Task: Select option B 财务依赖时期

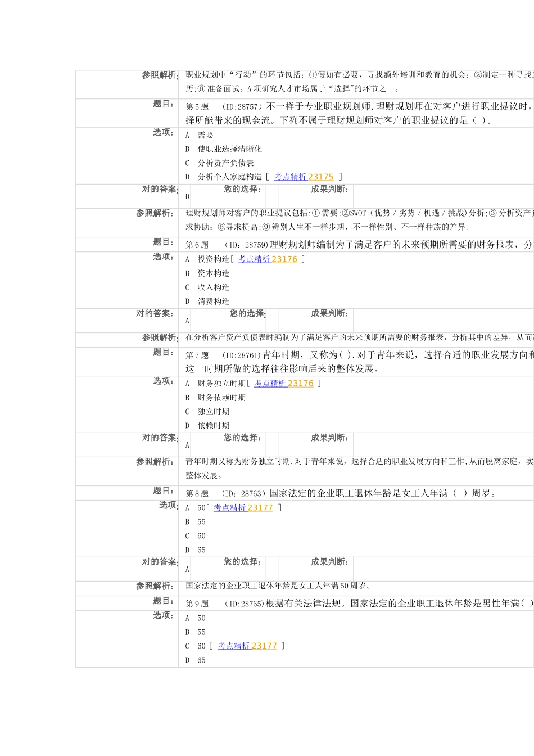Action: [215, 398]
